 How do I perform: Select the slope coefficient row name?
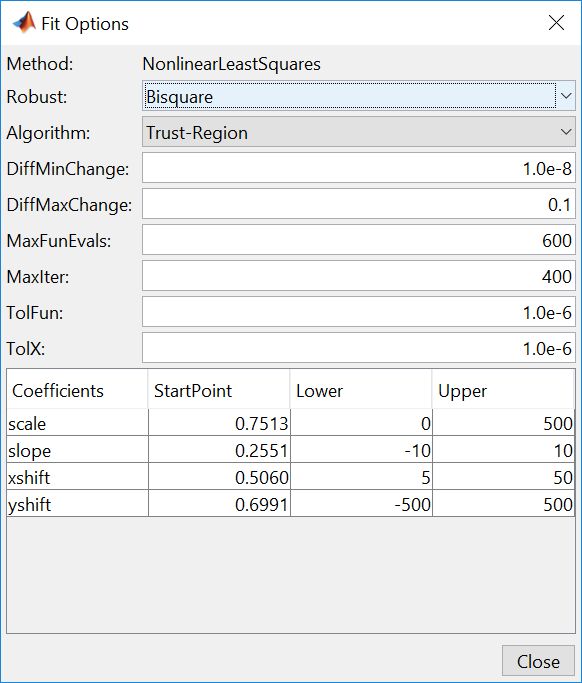[78, 450]
